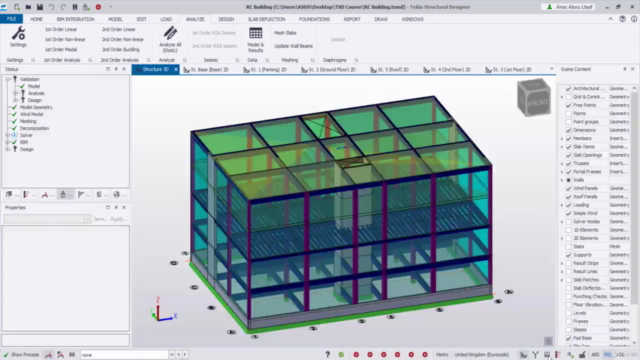Expand the BIM node in Status tree
The image size is (640, 360).
[7, 142]
